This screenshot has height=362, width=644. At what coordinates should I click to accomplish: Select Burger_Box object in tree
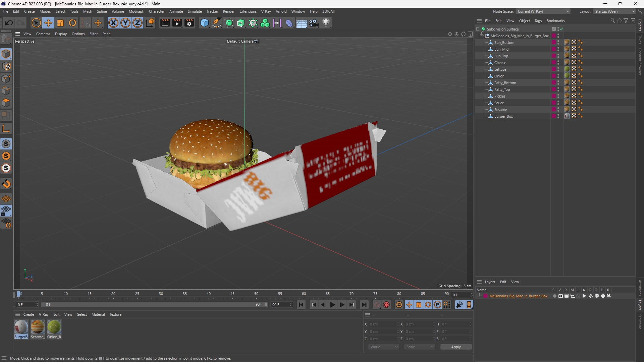point(503,116)
